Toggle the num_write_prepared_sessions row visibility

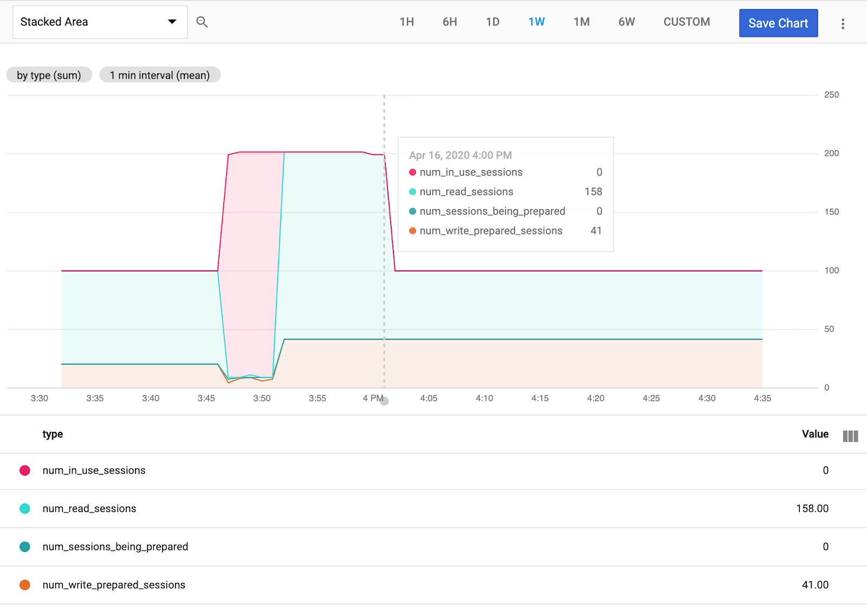coord(114,585)
